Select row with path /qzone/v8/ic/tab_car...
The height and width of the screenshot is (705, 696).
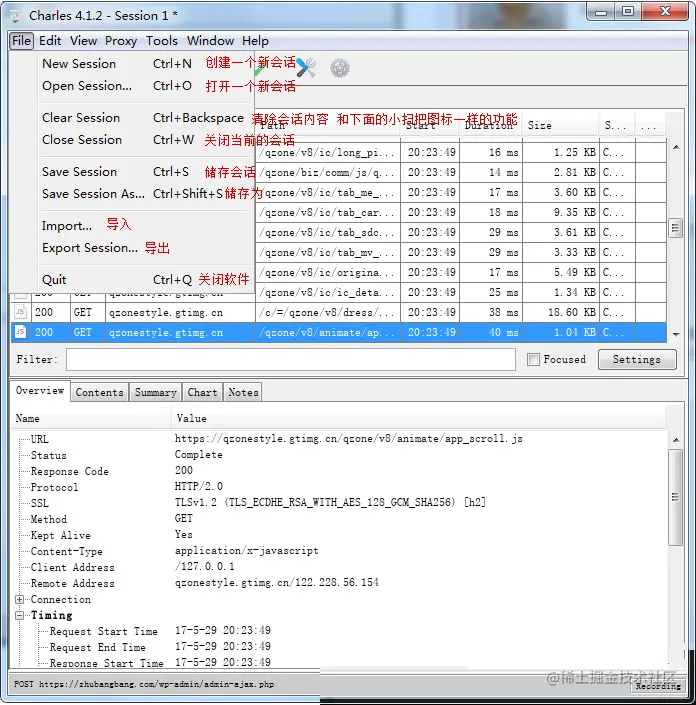coord(460,212)
